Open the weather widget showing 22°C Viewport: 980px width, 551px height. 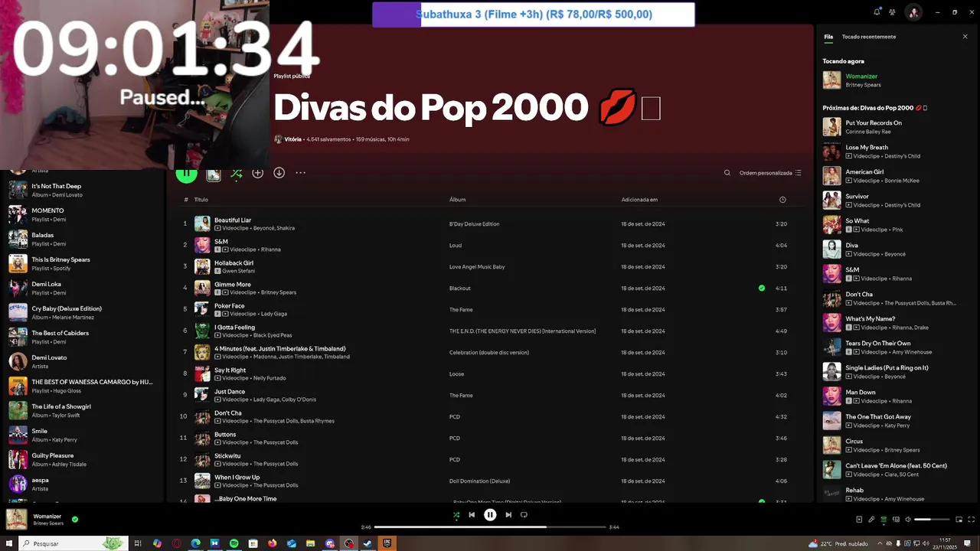click(838, 543)
